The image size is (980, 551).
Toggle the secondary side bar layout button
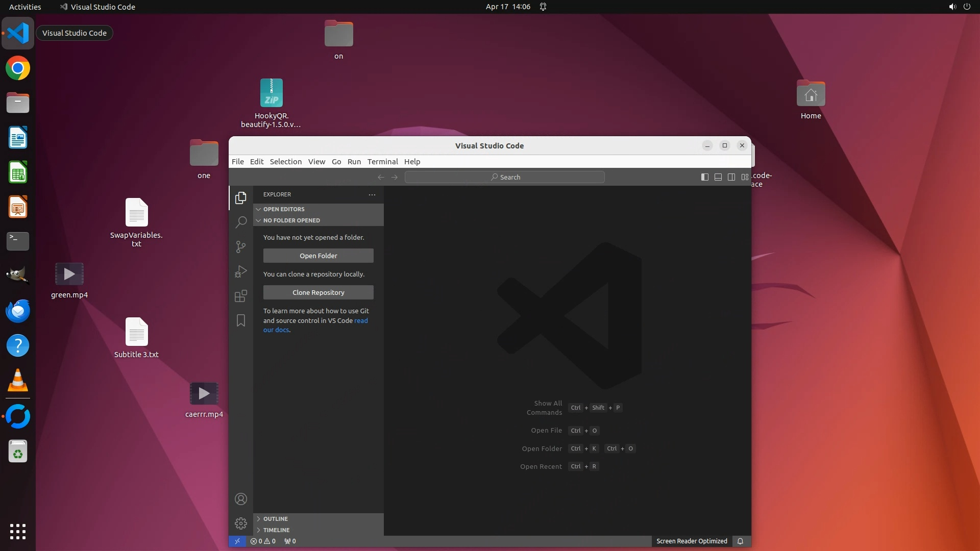coord(731,177)
